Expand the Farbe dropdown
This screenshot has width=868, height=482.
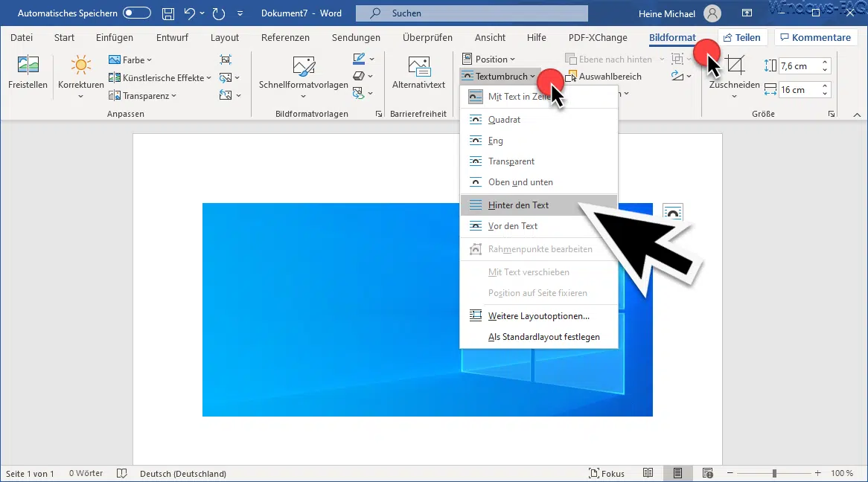130,60
